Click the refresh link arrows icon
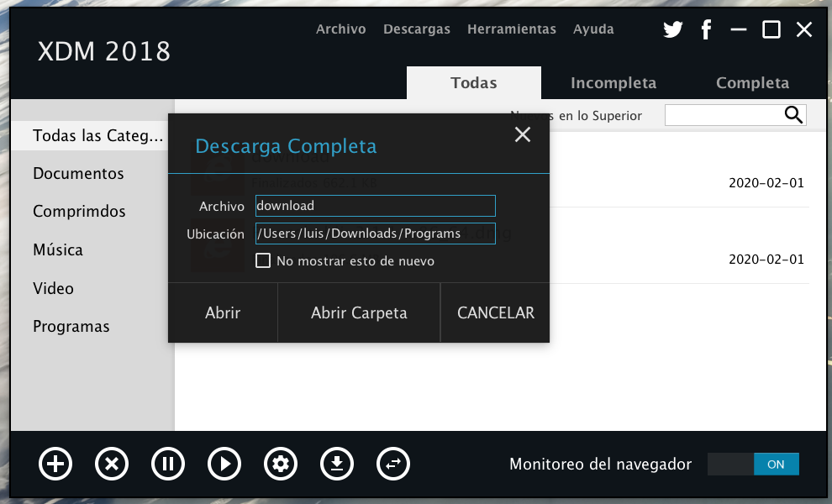This screenshot has height=504, width=832. pos(392,464)
